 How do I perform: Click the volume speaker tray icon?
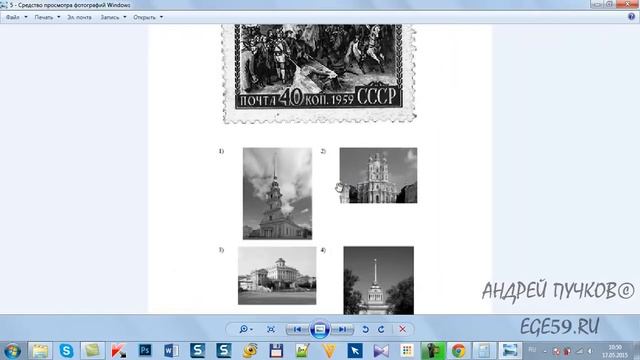pyautogui.click(x=590, y=351)
